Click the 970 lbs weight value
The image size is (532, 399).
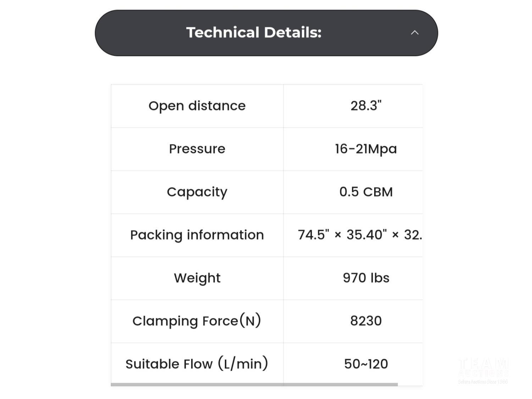coord(366,278)
